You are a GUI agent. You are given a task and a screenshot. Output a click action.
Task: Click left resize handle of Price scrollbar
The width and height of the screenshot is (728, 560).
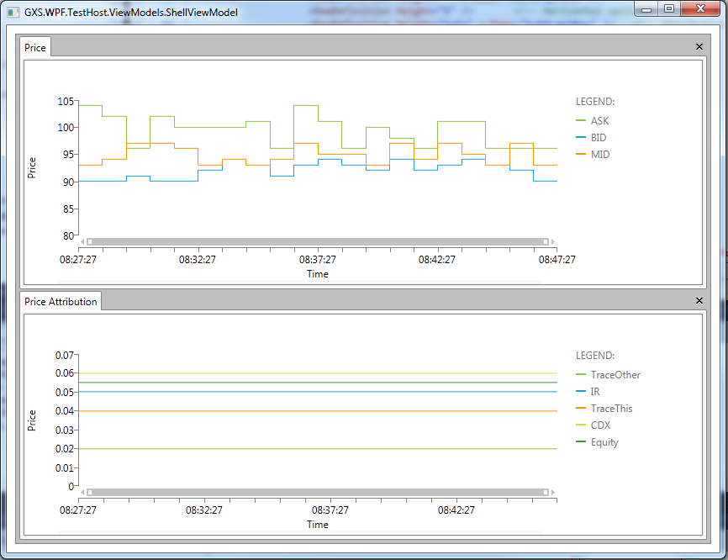click(90, 241)
